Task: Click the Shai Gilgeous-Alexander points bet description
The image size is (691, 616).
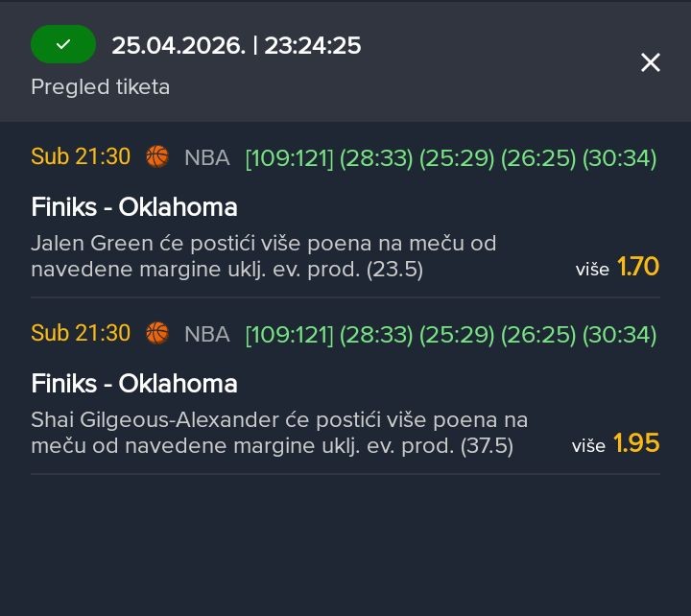Action: click(x=279, y=433)
